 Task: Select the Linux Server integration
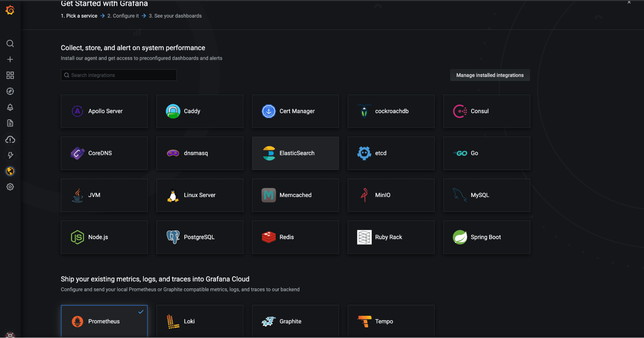[200, 195]
